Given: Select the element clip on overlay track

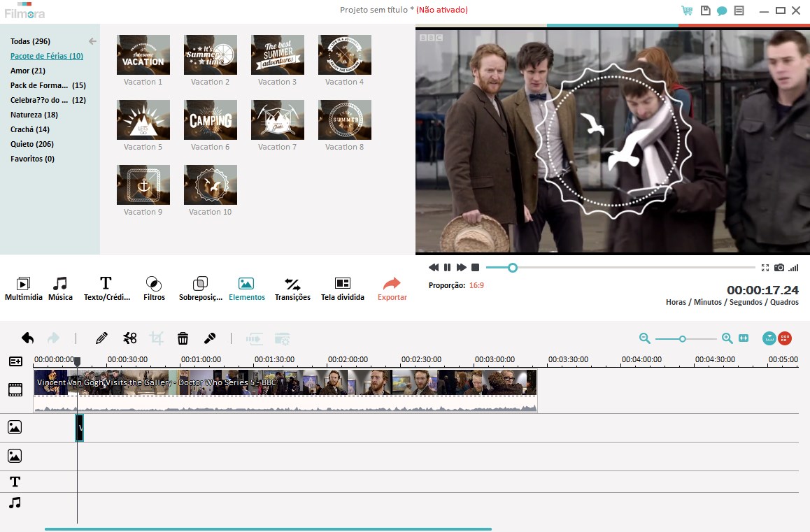Looking at the screenshot, I should click(80, 428).
